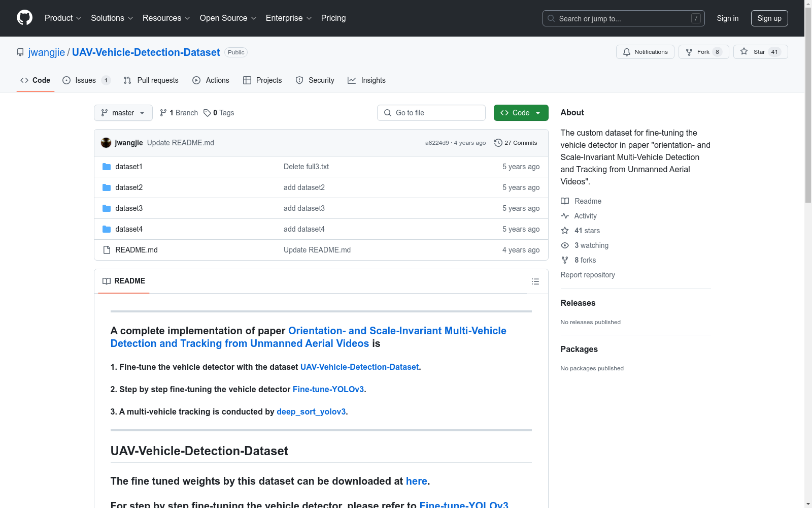Viewport: 812px width, 508px height.
Task: Open the dataset3 folder icon
Action: pos(107,208)
